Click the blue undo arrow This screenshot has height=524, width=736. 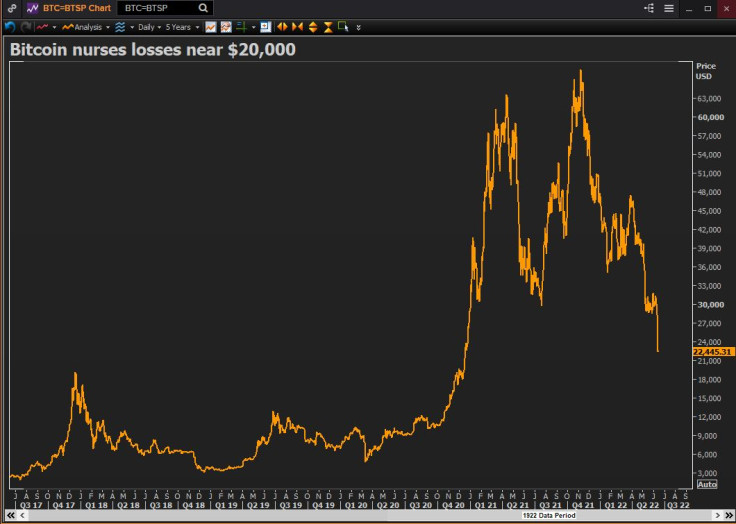(x=10, y=27)
